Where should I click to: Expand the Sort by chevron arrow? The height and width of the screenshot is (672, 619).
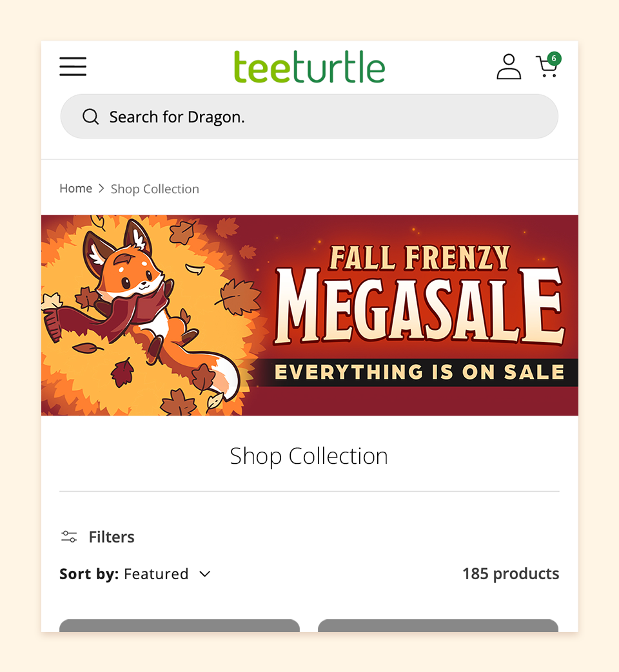[x=205, y=574]
